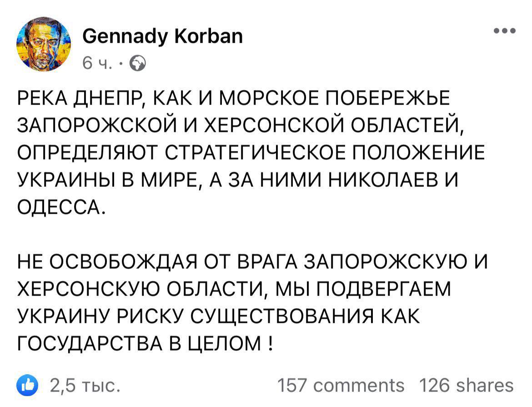
Task: Open Gennady Korban's profile picture
Action: click(x=44, y=45)
